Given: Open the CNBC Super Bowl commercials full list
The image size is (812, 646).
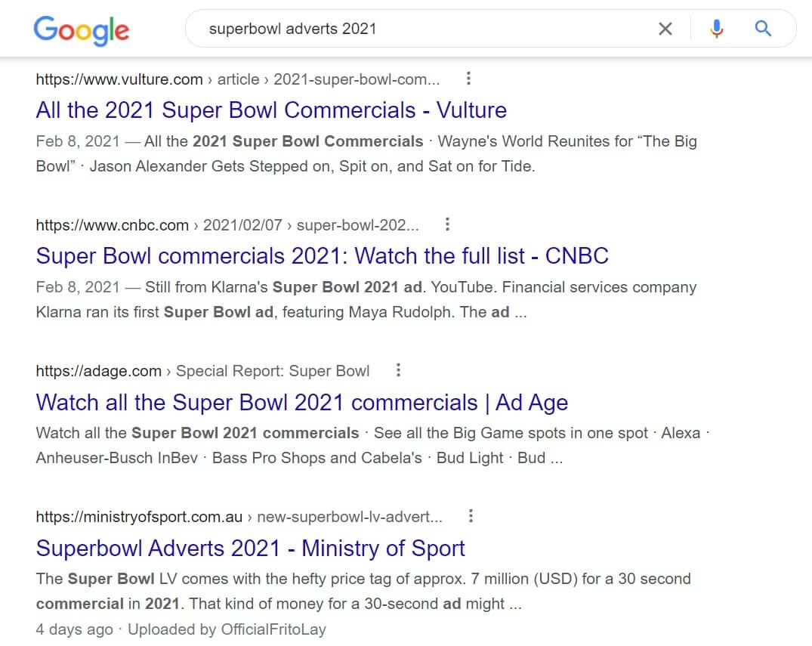Looking at the screenshot, I should (x=322, y=255).
